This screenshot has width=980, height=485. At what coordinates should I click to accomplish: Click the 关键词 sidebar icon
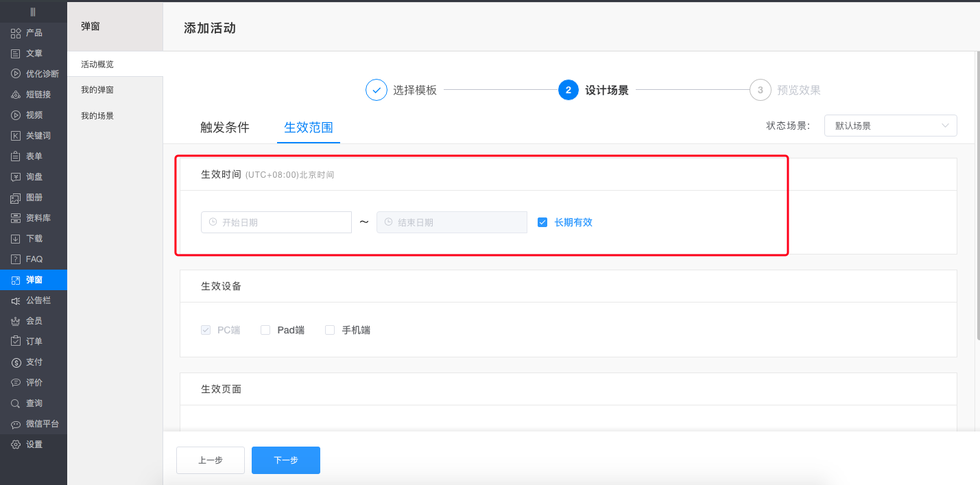[x=27, y=135]
